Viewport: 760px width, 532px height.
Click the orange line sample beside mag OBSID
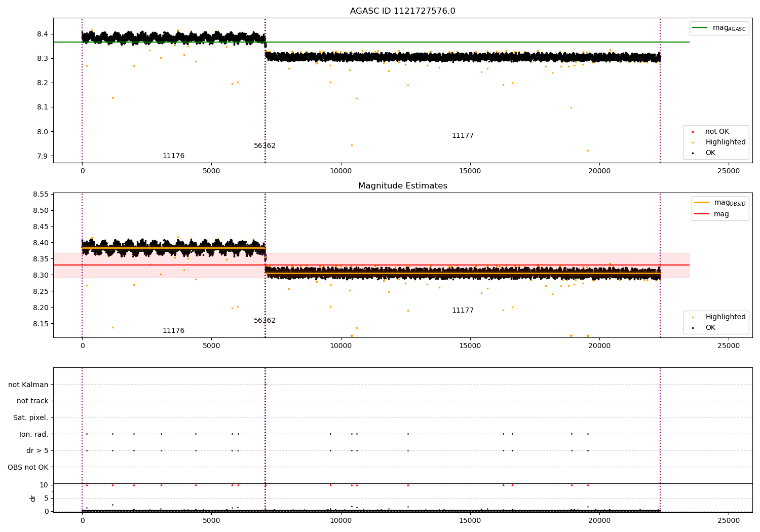(x=701, y=203)
